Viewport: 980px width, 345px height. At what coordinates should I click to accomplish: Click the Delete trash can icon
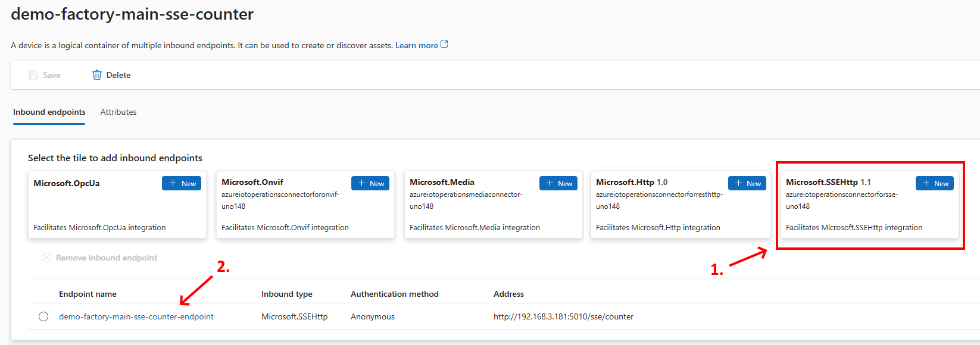pos(97,75)
